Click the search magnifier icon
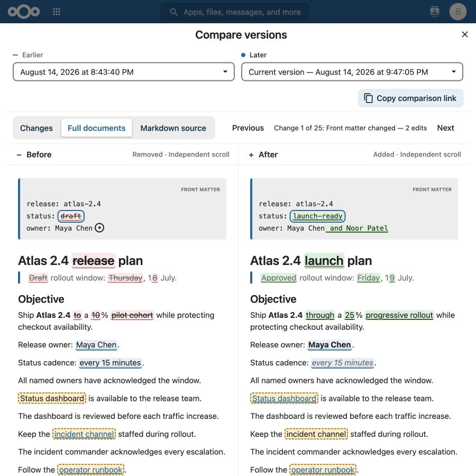Viewport: 476px width, 476px height. point(173,12)
